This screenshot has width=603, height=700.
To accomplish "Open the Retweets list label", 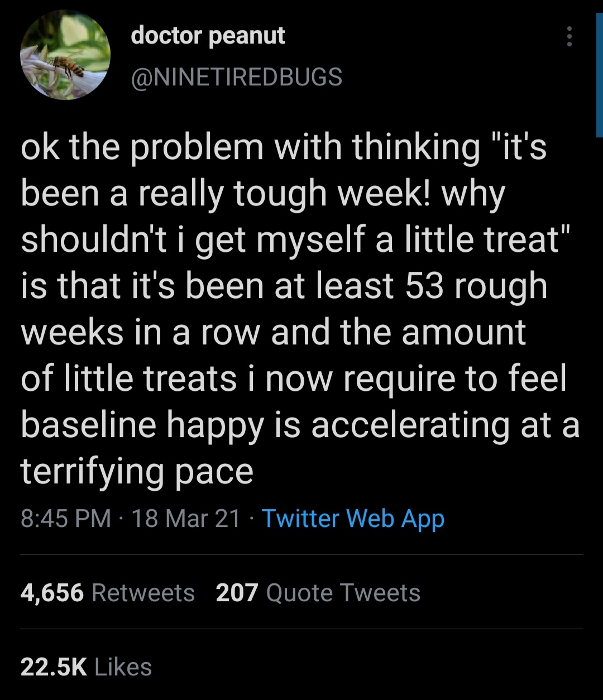I will [143, 592].
